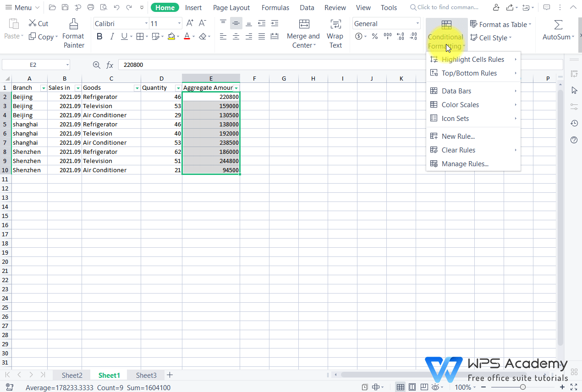582x392 pixels.
Task: Choose Manage Rules... menu item
Action: coord(473,164)
